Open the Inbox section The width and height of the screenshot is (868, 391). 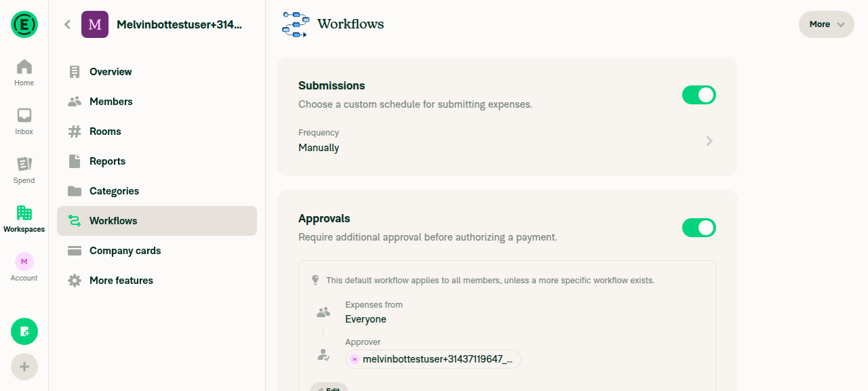pyautogui.click(x=24, y=121)
